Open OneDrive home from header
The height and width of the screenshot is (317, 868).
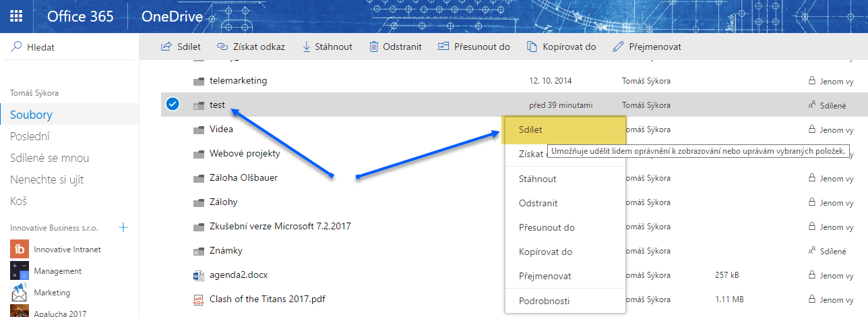tap(172, 16)
